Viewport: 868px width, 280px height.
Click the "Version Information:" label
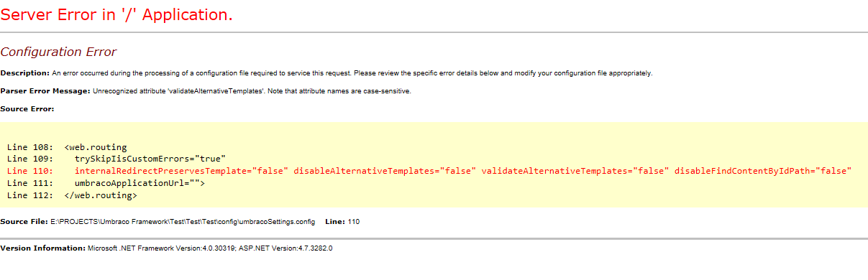coord(43,248)
